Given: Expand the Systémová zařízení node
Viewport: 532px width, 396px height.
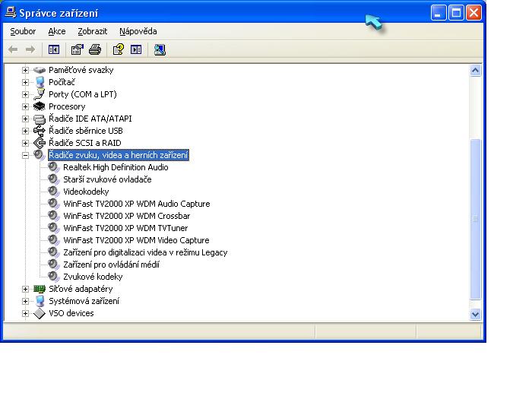Looking at the screenshot, I should pyautogui.click(x=25, y=301).
